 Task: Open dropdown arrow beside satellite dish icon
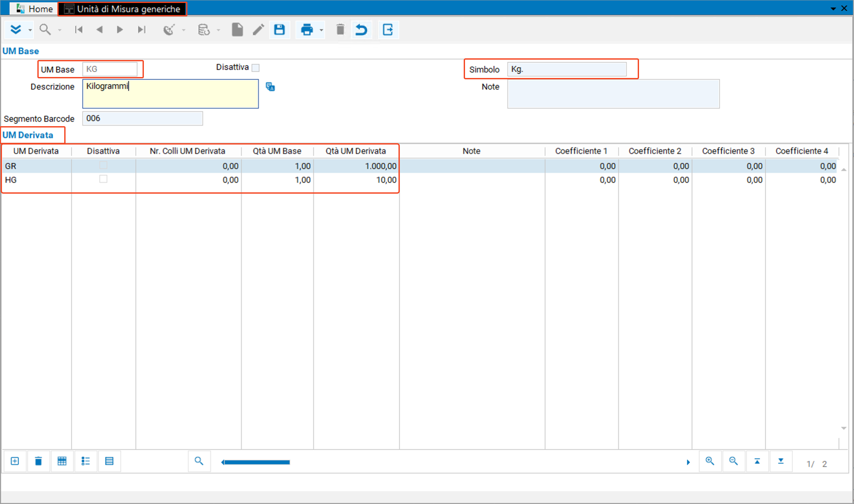click(x=184, y=30)
